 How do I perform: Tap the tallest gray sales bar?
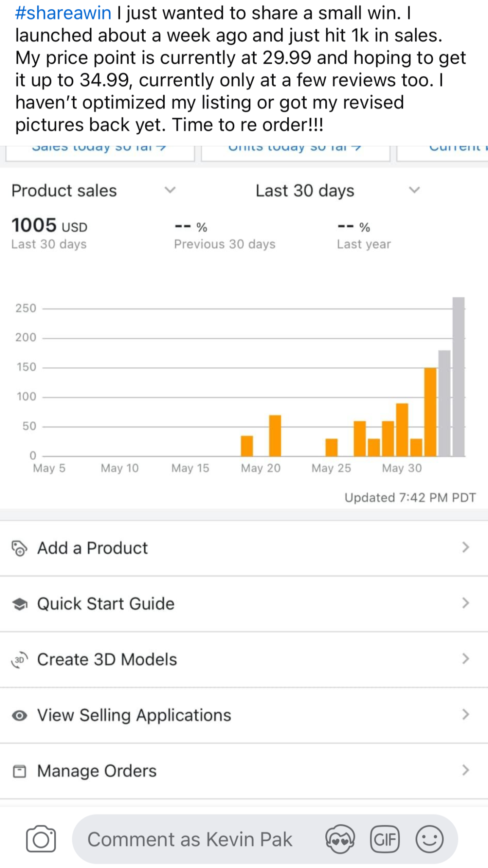pos(458,376)
